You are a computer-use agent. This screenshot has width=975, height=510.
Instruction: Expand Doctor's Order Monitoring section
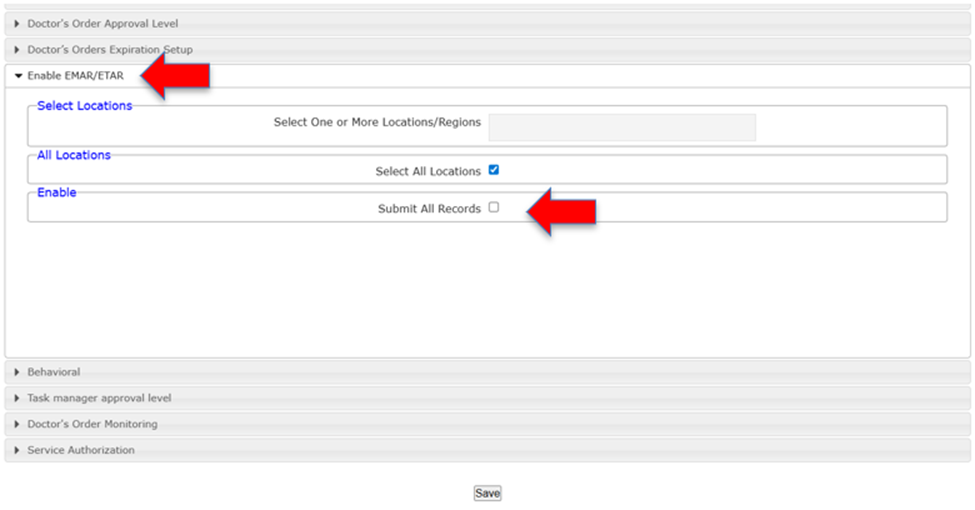487,424
